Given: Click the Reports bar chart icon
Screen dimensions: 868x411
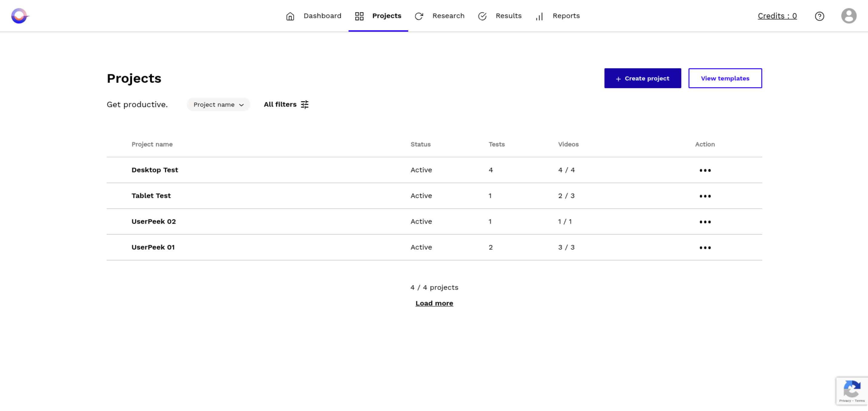Looking at the screenshot, I should [540, 15].
